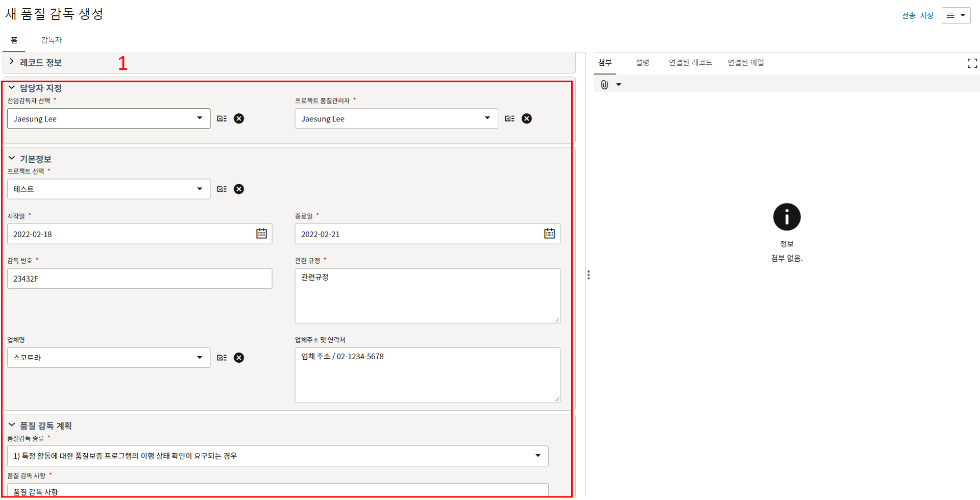Switch to the 감독자 tab
This screenshot has width=980, height=500.
click(x=51, y=40)
